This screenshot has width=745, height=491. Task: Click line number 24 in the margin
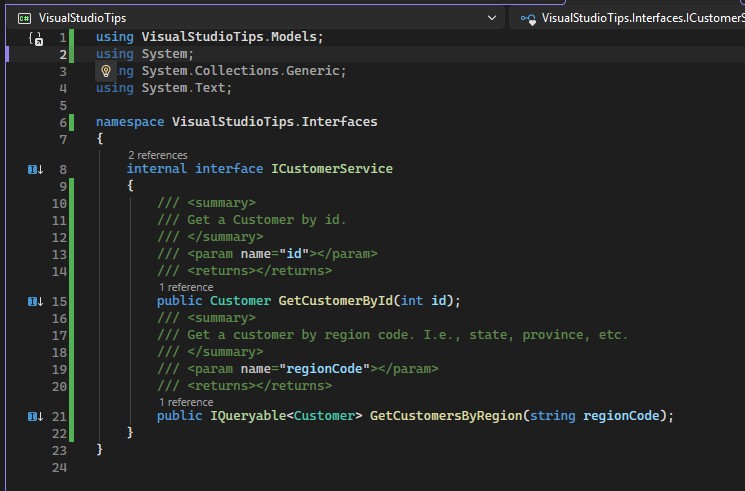click(x=59, y=468)
